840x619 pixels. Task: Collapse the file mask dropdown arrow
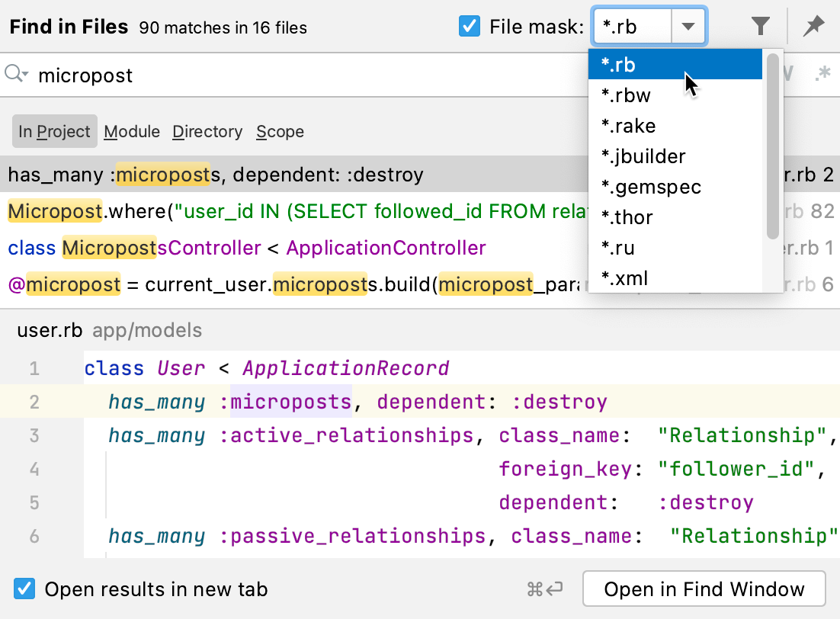688,25
